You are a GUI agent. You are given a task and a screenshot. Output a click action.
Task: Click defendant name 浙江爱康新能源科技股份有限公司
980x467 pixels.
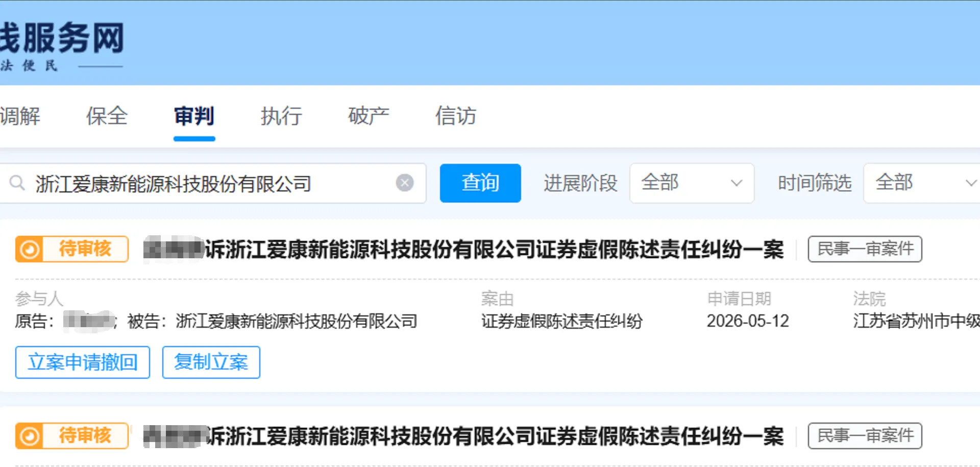[297, 321]
